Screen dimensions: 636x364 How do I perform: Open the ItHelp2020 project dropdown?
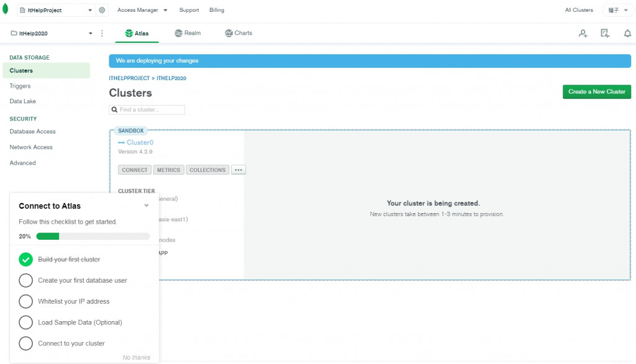[x=52, y=34]
